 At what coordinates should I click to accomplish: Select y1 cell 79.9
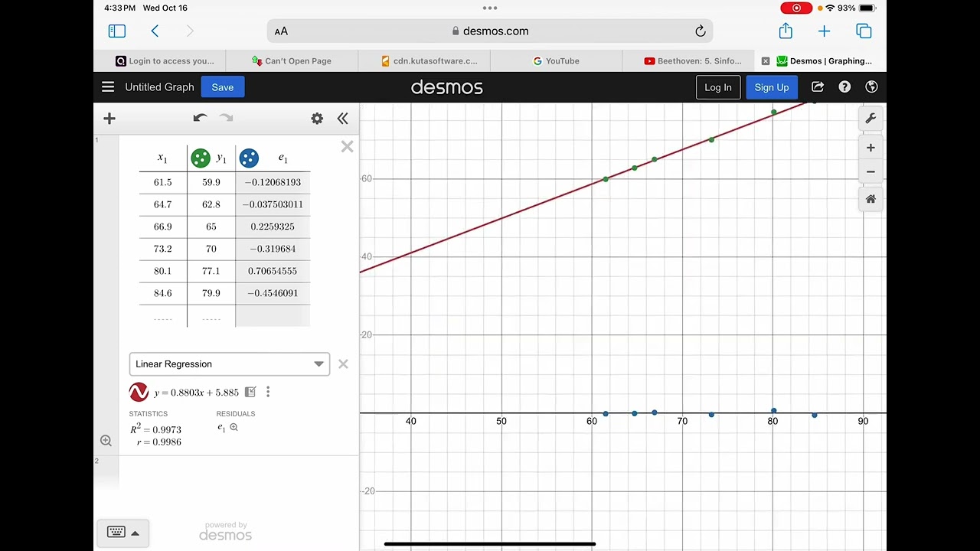pos(211,293)
